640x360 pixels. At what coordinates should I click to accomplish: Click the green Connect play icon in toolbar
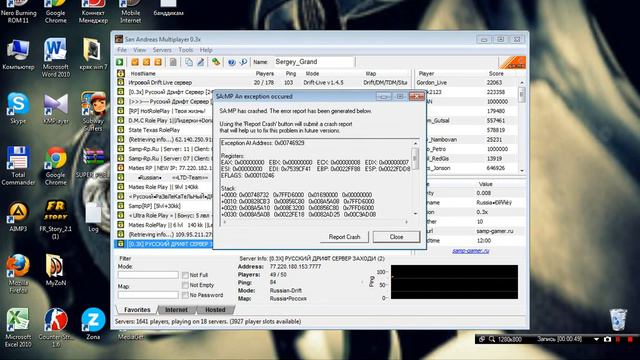point(120,62)
